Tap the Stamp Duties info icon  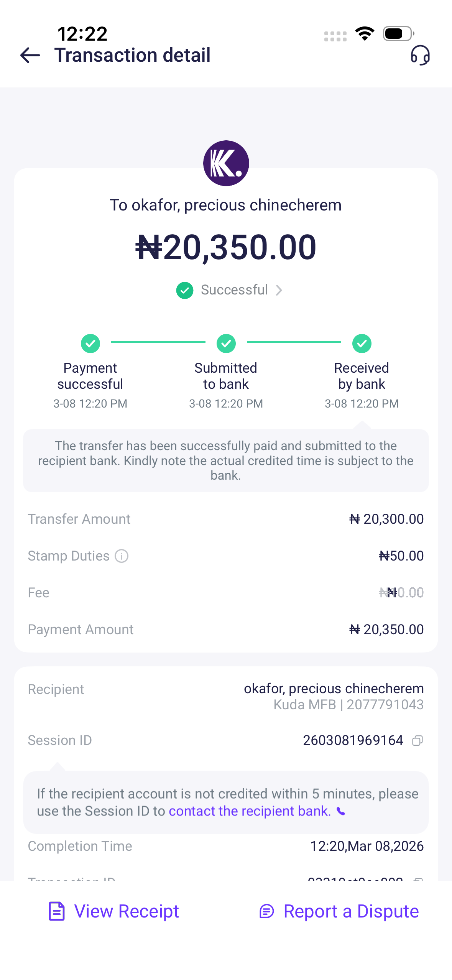pos(122,556)
